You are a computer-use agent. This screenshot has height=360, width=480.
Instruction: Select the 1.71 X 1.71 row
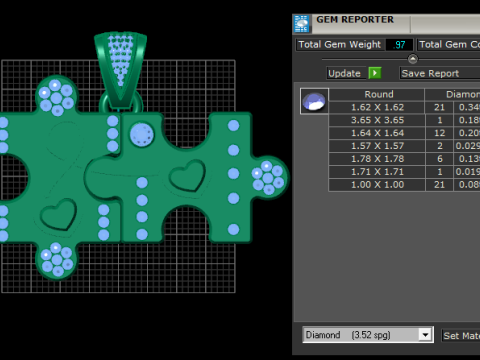coord(404,172)
